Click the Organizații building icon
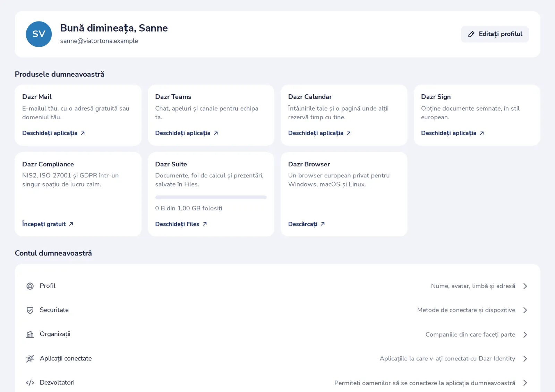 click(30, 334)
